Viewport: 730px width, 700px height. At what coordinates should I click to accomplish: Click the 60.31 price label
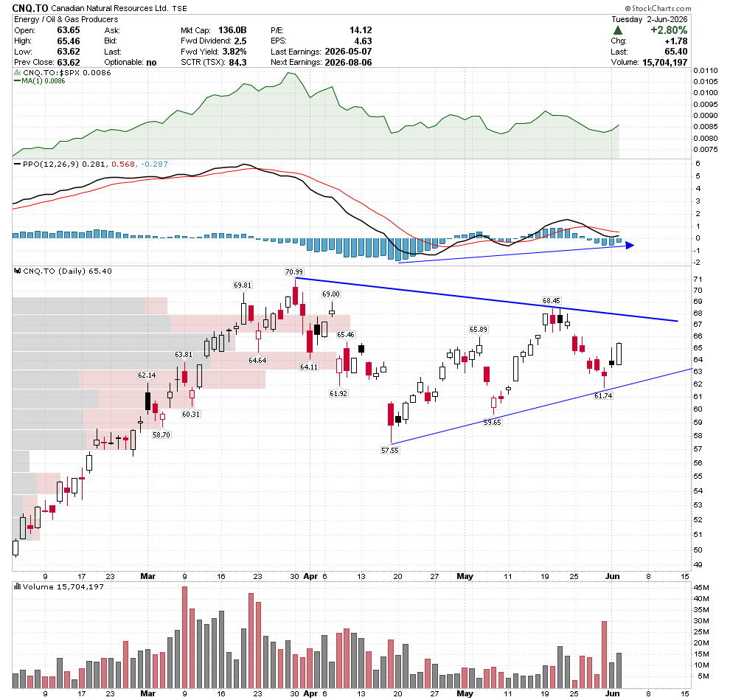(191, 414)
